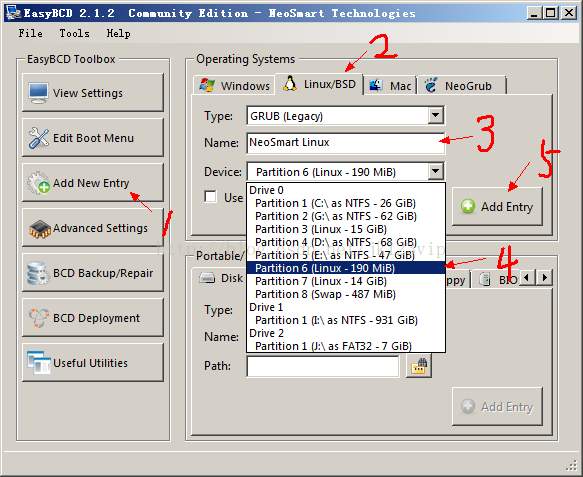Image resolution: width=583 pixels, height=477 pixels.
Task: Click the BCD Deployment button
Action: 93,318
